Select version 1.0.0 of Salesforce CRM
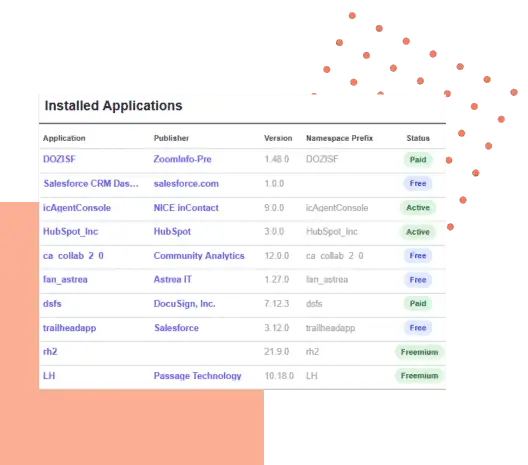The height and width of the screenshot is (465, 528). (x=274, y=184)
